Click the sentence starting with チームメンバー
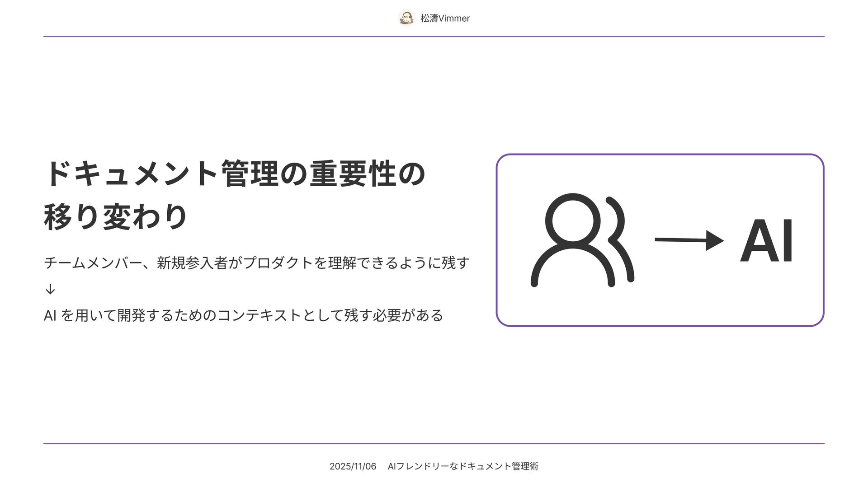 256,263
